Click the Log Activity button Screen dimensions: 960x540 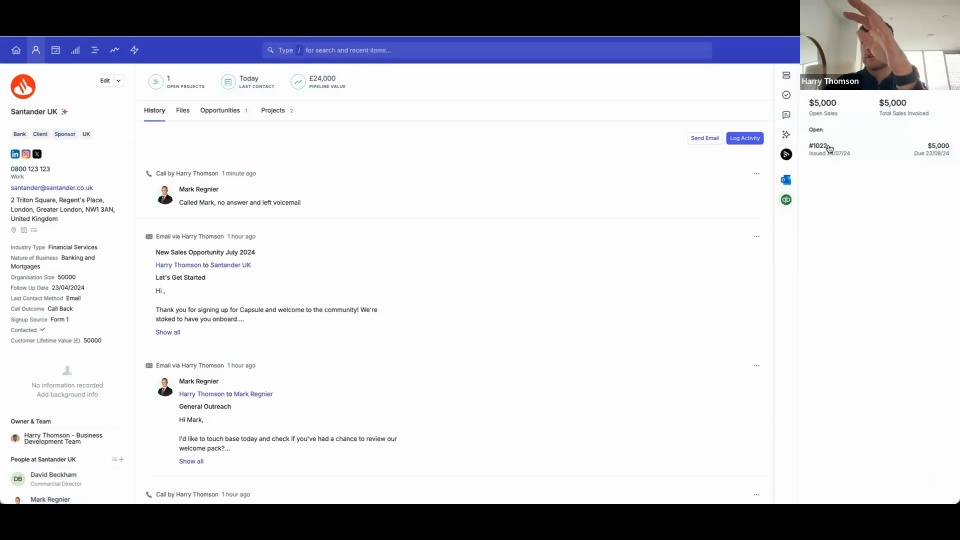(744, 138)
